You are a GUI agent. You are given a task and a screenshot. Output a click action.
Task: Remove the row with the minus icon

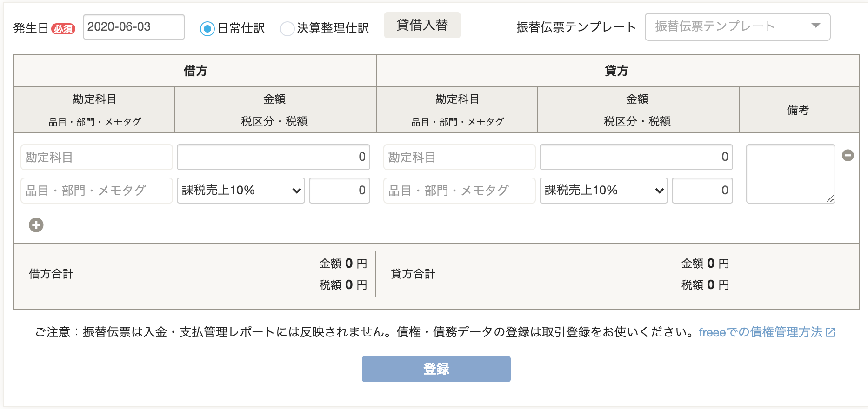pos(848,155)
